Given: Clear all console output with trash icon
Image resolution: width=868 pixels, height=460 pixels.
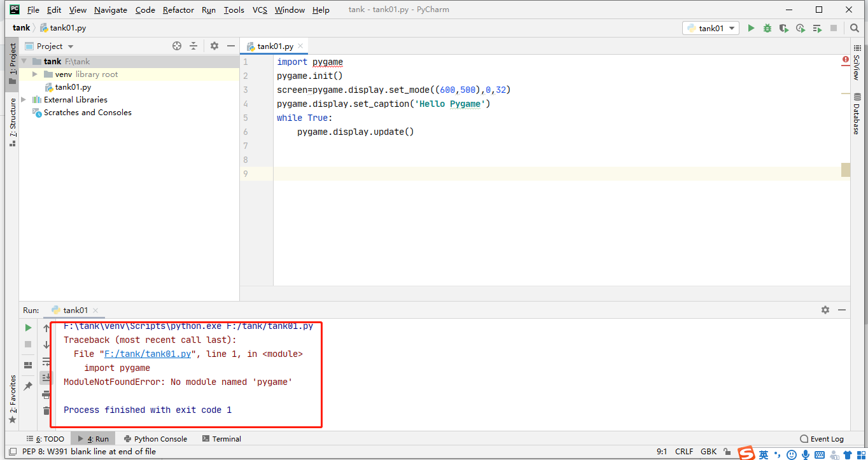Looking at the screenshot, I should [46, 411].
